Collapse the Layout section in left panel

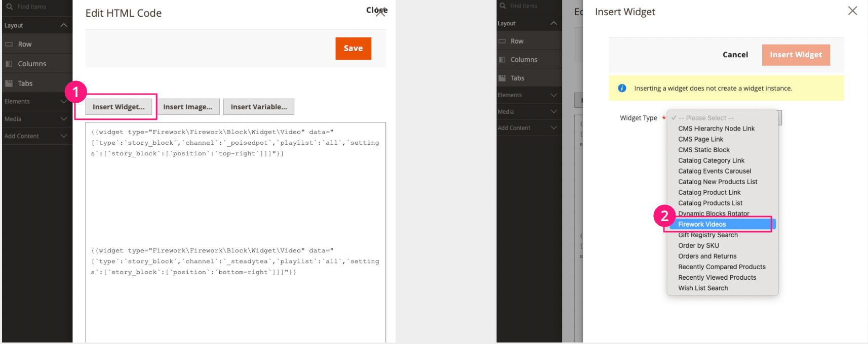point(63,25)
